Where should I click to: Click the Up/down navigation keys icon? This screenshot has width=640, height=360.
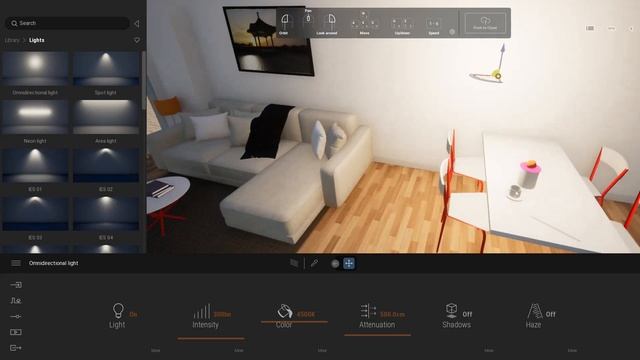[402, 24]
